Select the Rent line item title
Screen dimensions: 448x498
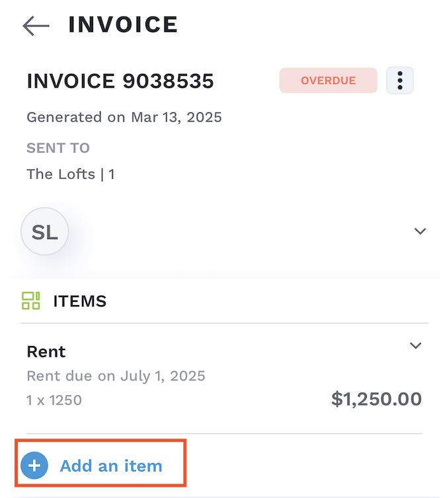tap(46, 351)
